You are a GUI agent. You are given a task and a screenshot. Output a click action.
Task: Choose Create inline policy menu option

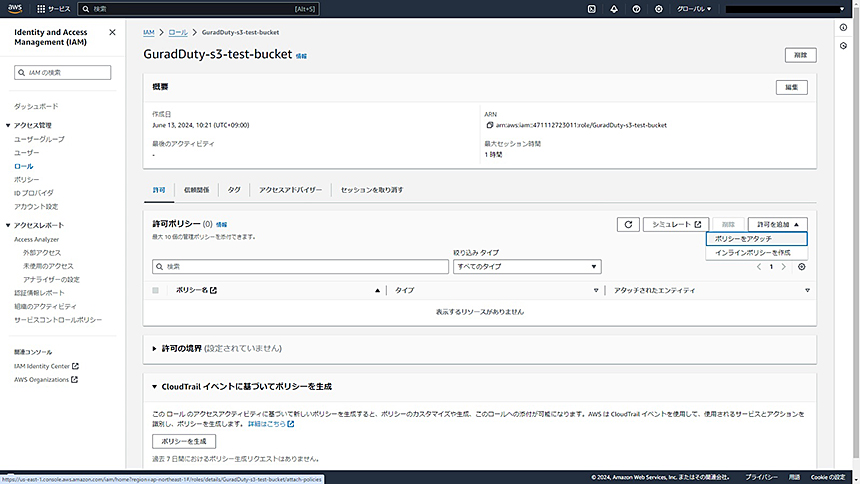pos(756,252)
